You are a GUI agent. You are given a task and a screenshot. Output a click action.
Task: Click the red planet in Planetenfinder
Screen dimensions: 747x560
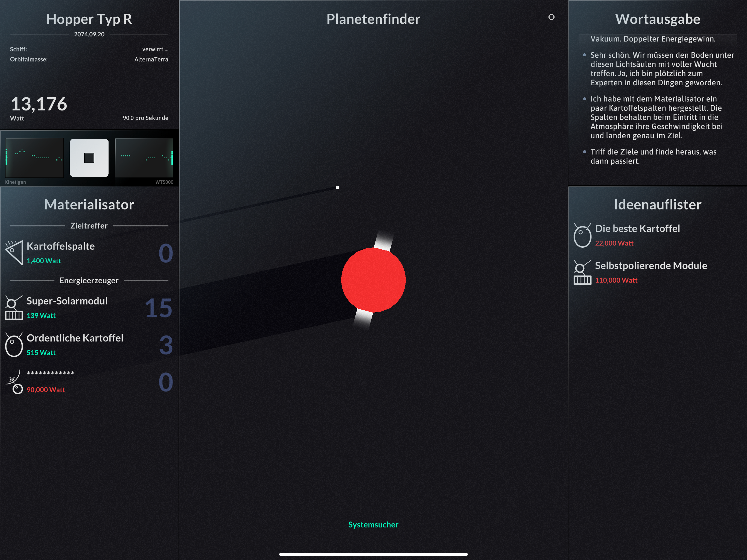373,280
